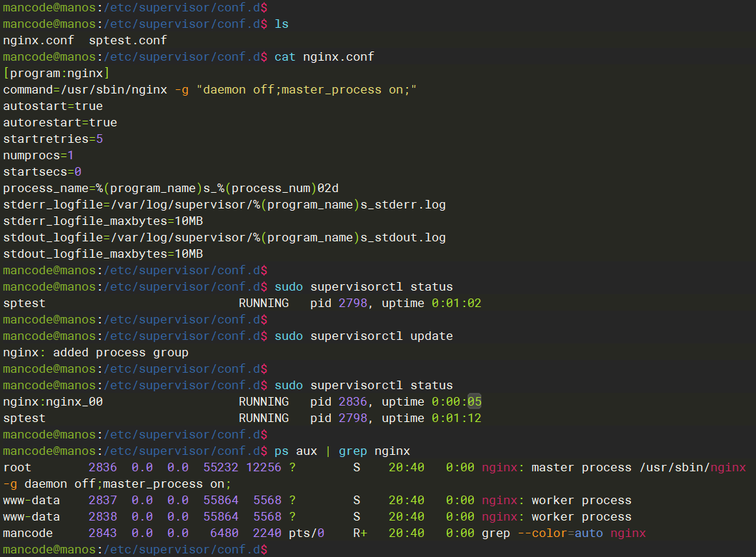This screenshot has width=756, height=557.
Task: Click the stderr_logfile path line
Action: [x=224, y=204]
